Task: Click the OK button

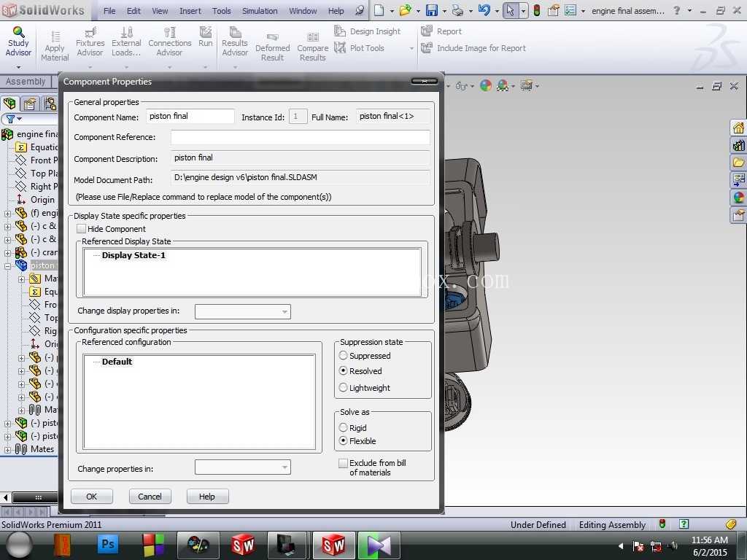Action: pyautogui.click(x=91, y=496)
